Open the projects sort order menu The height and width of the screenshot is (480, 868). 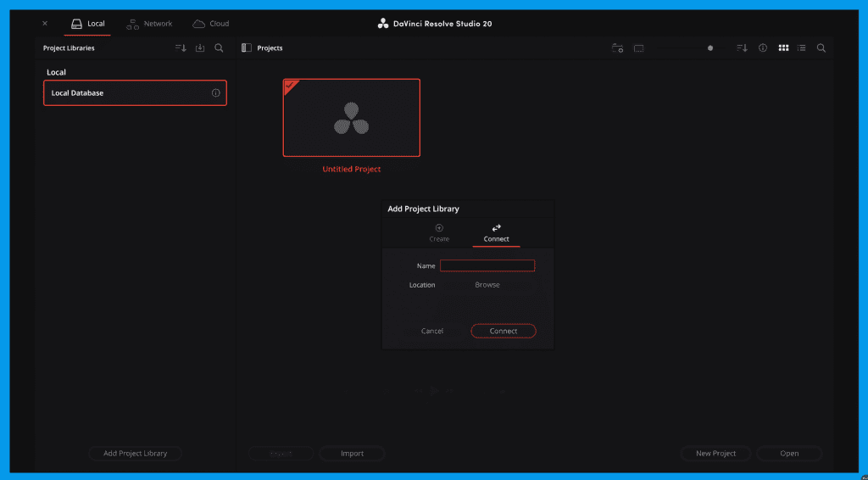tap(743, 48)
